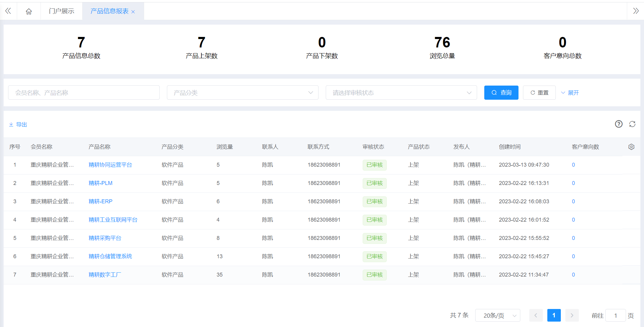Switch to the 门户展示 tab
Screen dimensions: 644x327
pyautogui.click(x=62, y=11)
